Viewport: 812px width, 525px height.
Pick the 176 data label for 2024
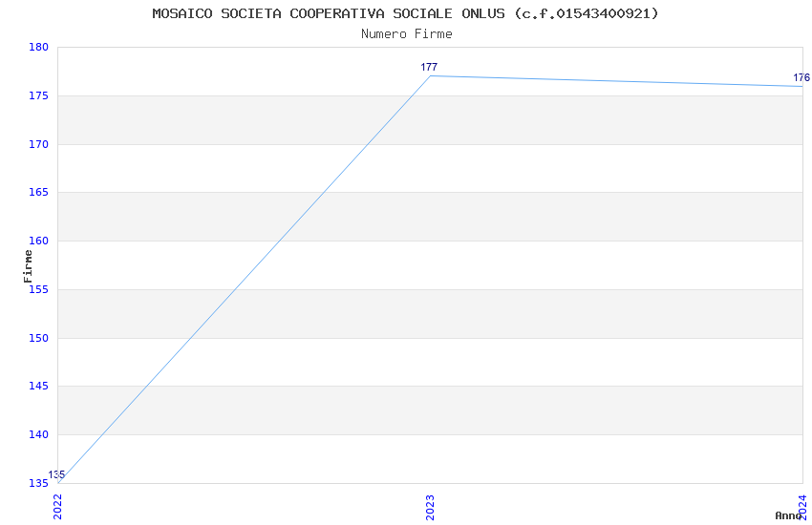[801, 77]
